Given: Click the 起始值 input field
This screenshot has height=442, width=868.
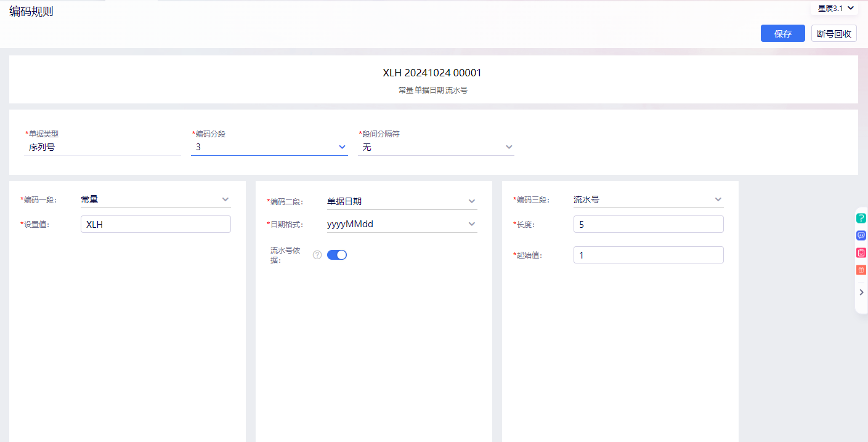Looking at the screenshot, I should pos(648,255).
